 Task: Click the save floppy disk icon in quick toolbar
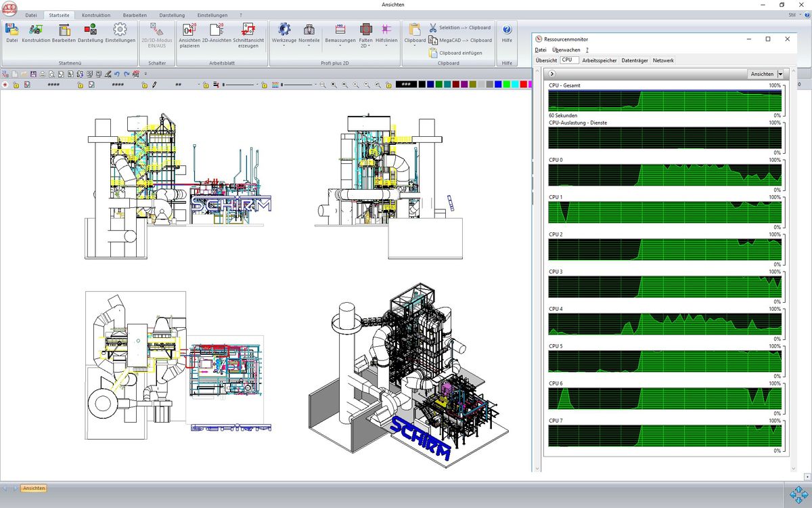click(x=33, y=74)
